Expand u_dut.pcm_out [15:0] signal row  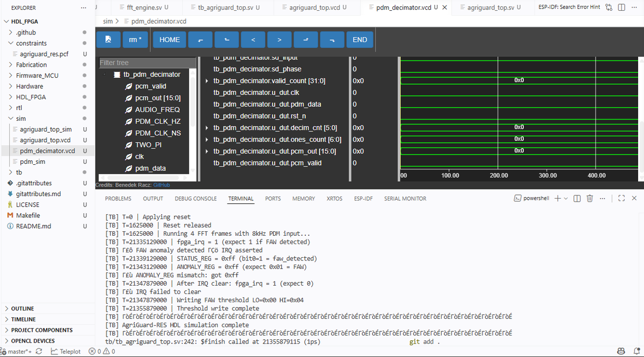(207, 151)
